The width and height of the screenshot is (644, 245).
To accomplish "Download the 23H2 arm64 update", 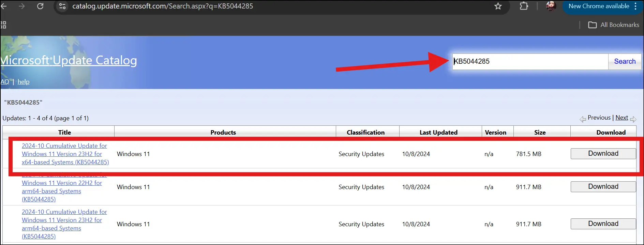I will coord(603,224).
